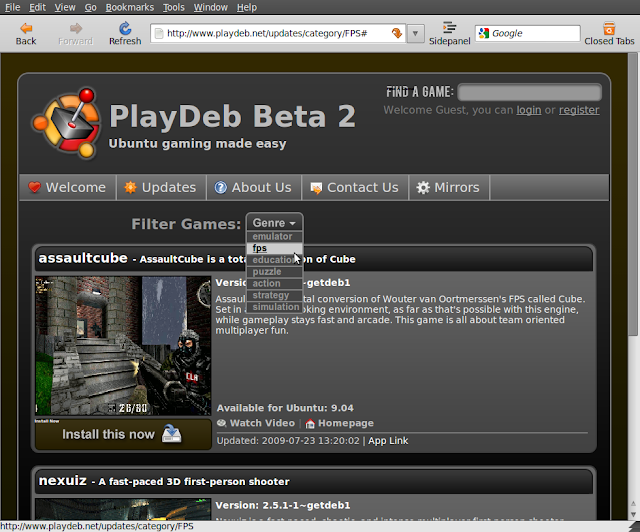Click the page icon beside the URL

point(159,33)
